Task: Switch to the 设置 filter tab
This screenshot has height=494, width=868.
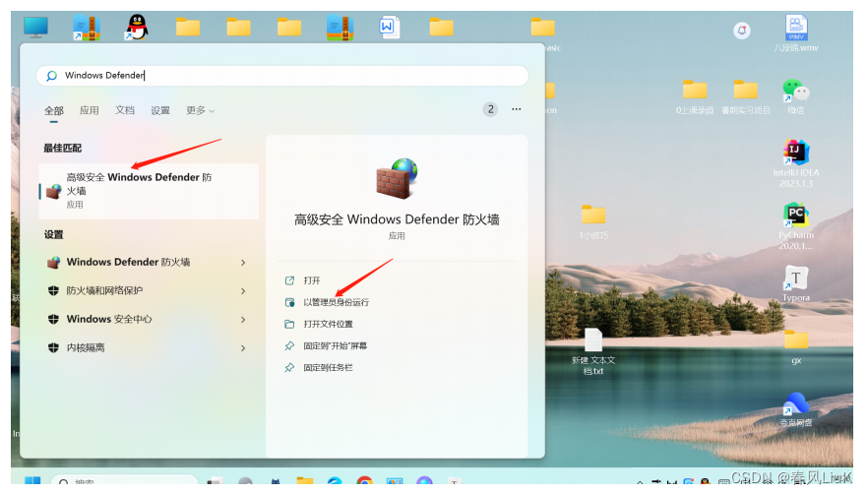Action: [x=160, y=110]
